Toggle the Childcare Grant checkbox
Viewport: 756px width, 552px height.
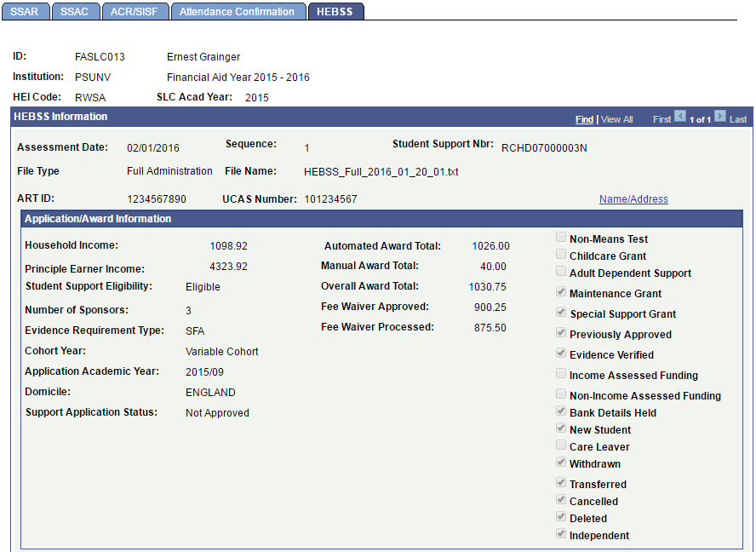561,255
